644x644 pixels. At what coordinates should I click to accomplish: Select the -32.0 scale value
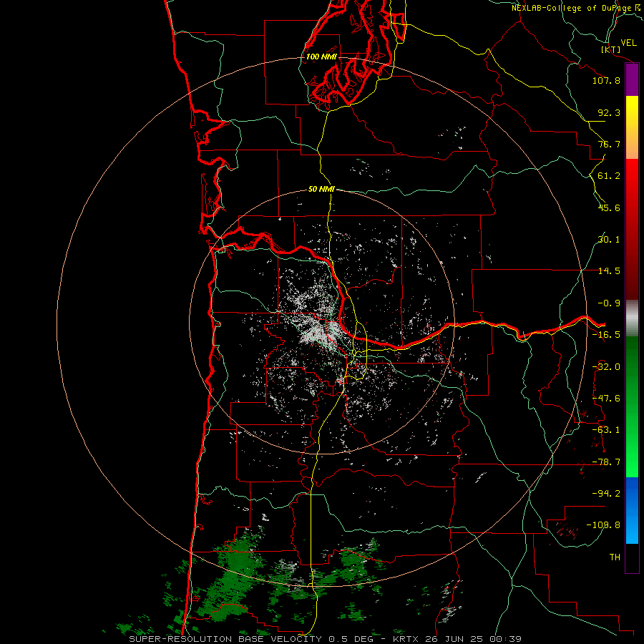606,367
